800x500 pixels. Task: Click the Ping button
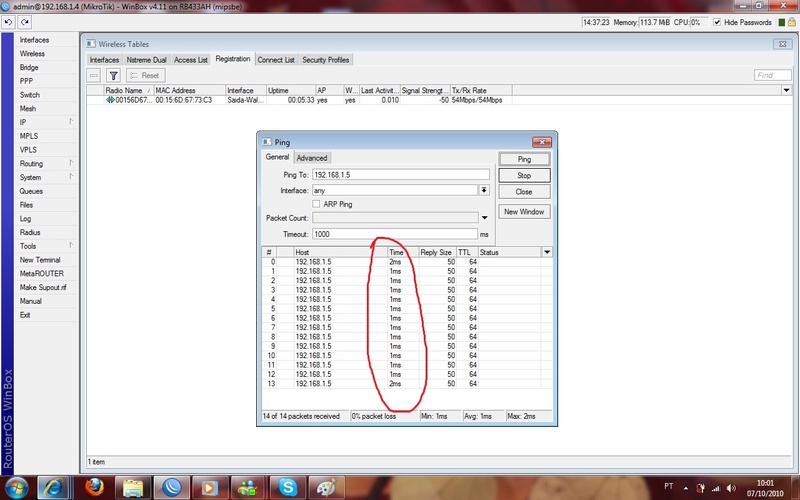coord(524,159)
